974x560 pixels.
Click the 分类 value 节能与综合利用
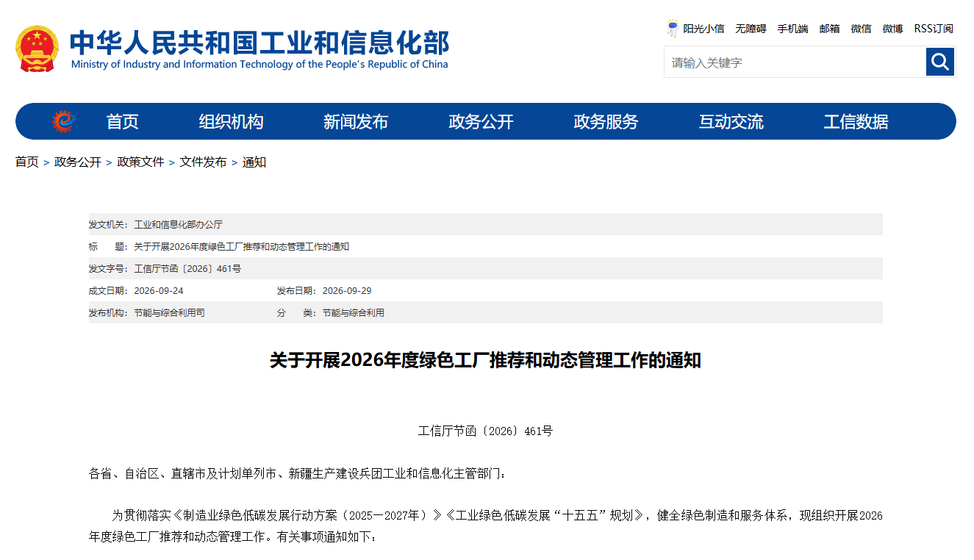tap(354, 312)
